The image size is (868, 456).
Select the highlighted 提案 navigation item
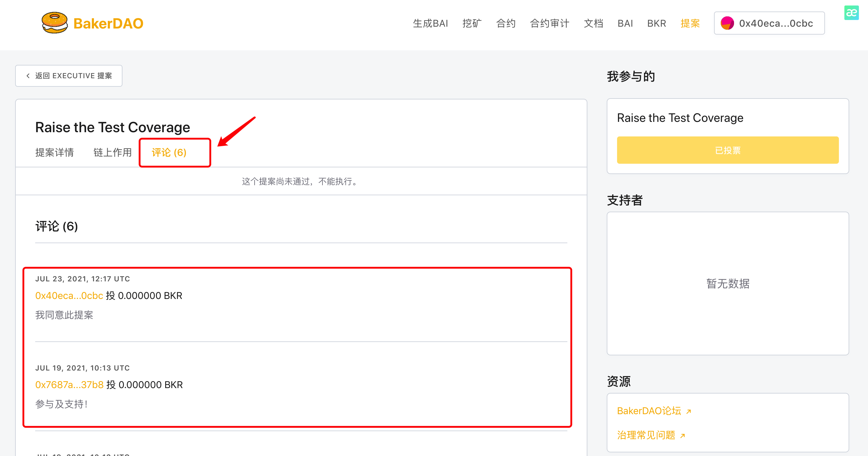(690, 23)
